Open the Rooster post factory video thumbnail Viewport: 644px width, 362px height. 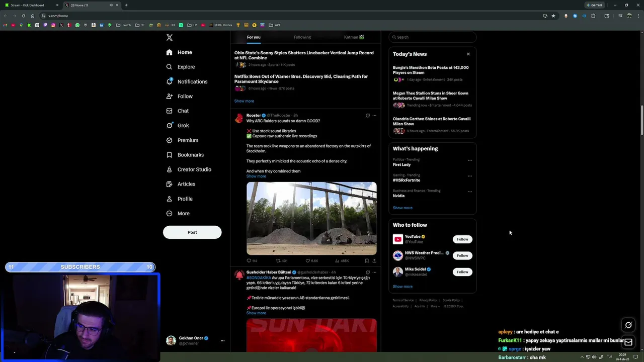pos(311,218)
